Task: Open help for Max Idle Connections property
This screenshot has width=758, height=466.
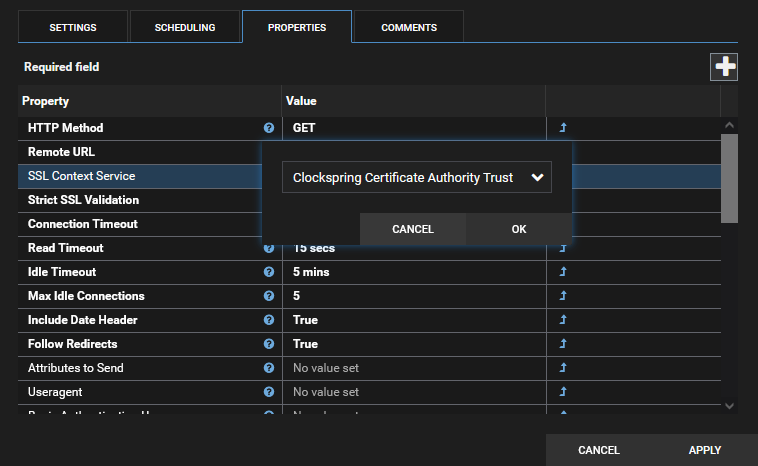Action: (x=269, y=296)
